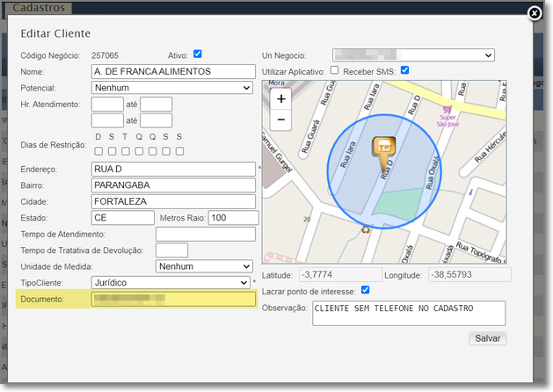Screen dimensions: 553x392
Task: Check the last S restriction day box
Action: coord(180,151)
